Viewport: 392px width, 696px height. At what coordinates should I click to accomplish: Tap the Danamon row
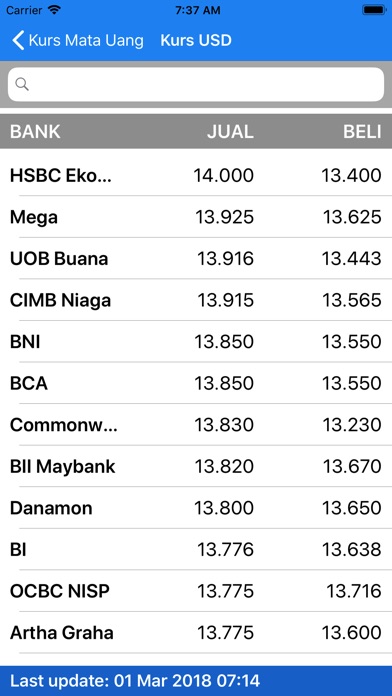196,508
